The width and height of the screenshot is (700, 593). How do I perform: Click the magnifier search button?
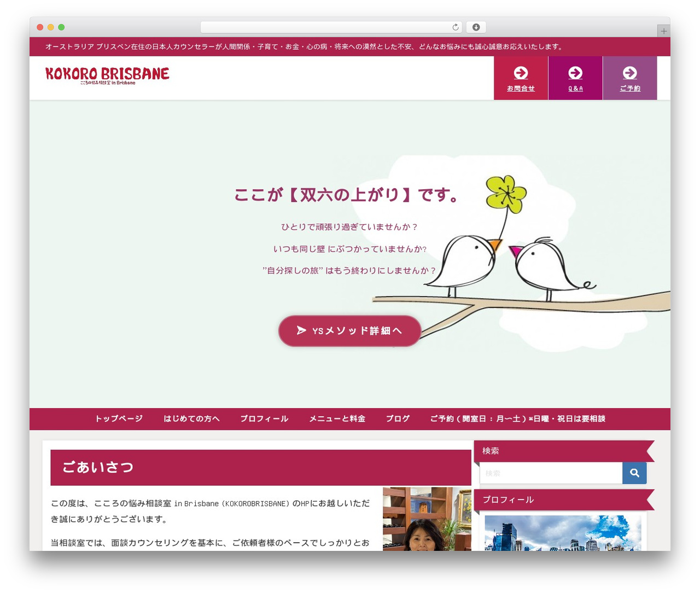tap(634, 473)
